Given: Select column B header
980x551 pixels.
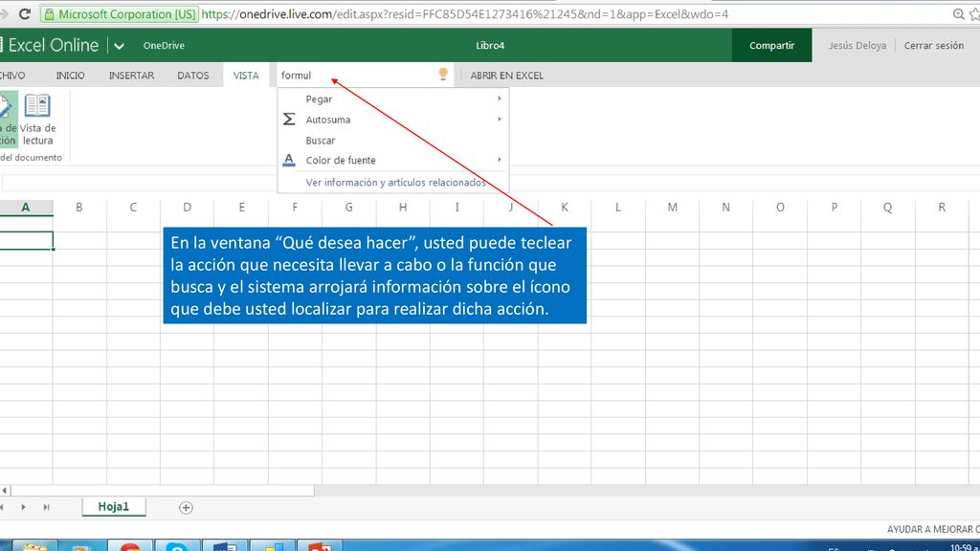Looking at the screenshot, I should [x=79, y=207].
